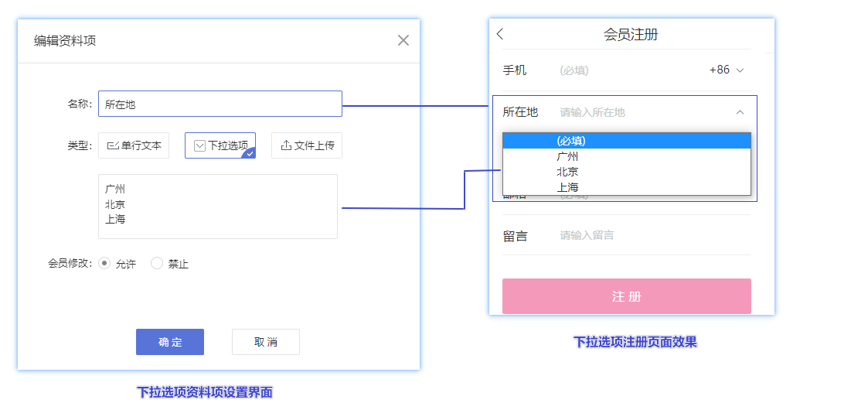This screenshot has width=868, height=410.
Task: Open the +86 country code dropdown
Action: tap(727, 70)
